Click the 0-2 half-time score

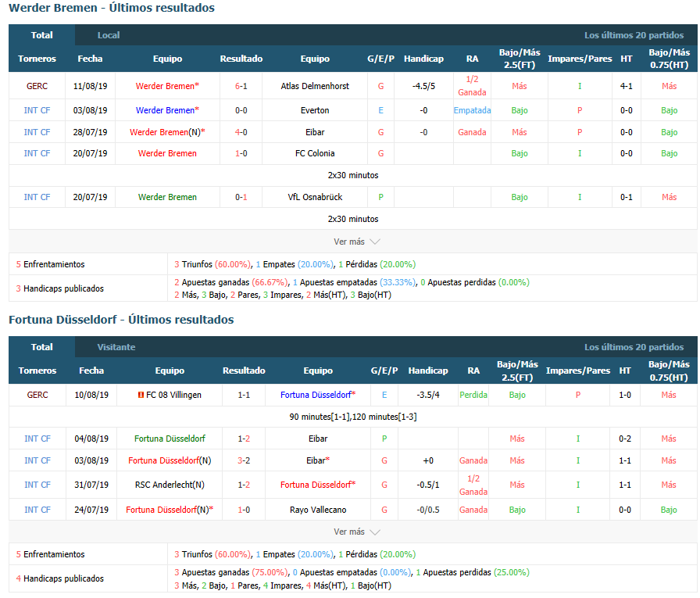[x=625, y=439]
